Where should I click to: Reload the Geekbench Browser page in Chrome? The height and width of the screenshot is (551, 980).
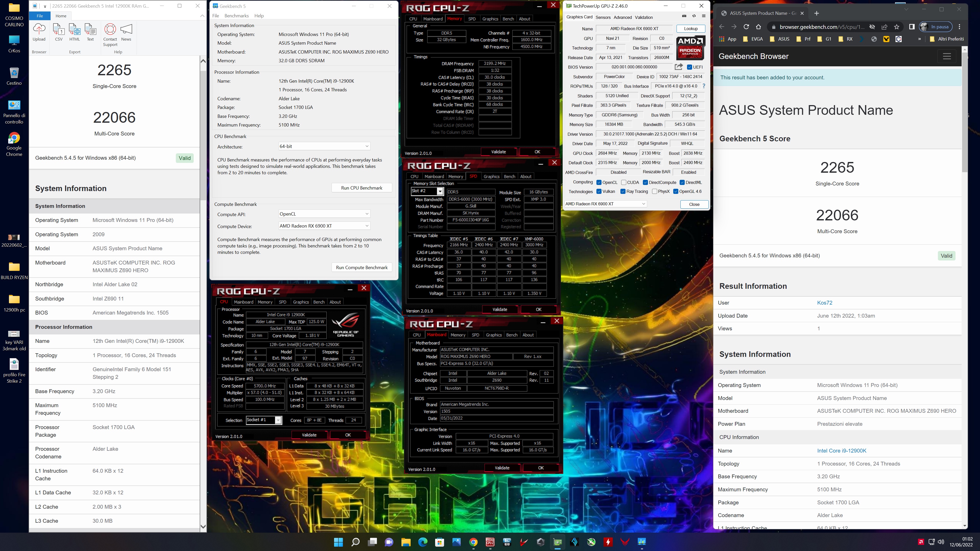[746, 27]
